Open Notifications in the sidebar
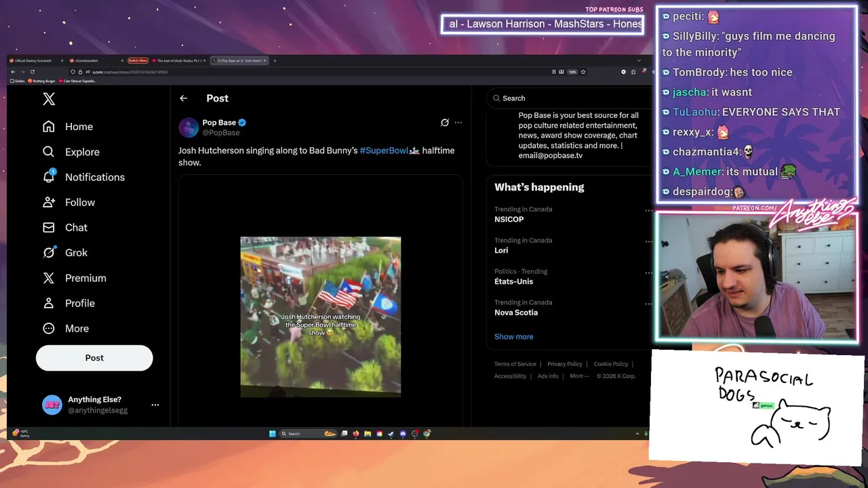868x488 pixels. click(83, 177)
